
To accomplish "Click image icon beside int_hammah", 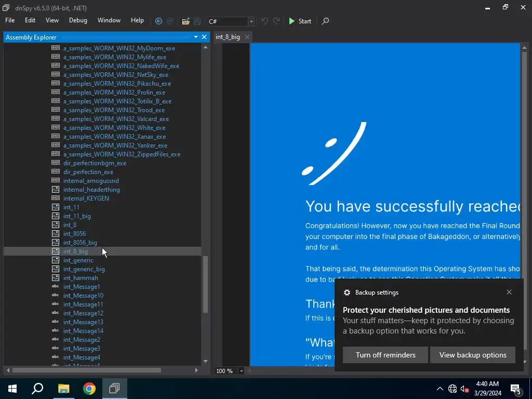I will [55, 277].
